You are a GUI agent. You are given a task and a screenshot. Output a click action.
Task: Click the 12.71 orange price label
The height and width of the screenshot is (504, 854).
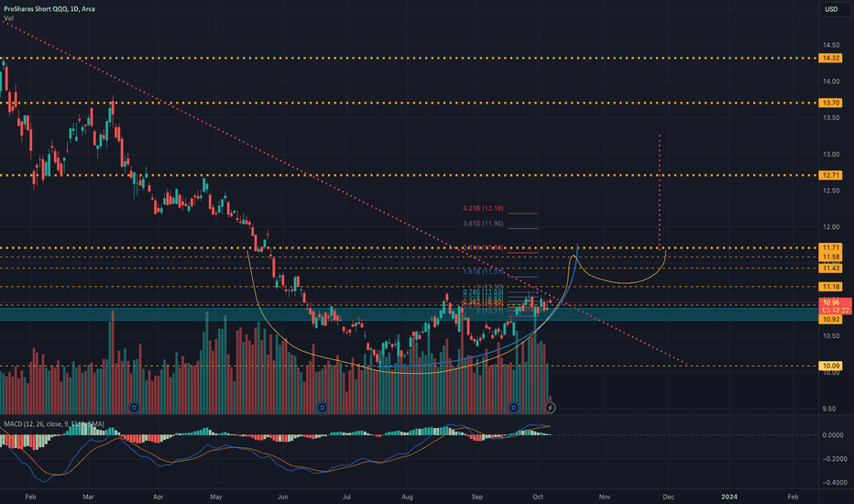pos(830,175)
